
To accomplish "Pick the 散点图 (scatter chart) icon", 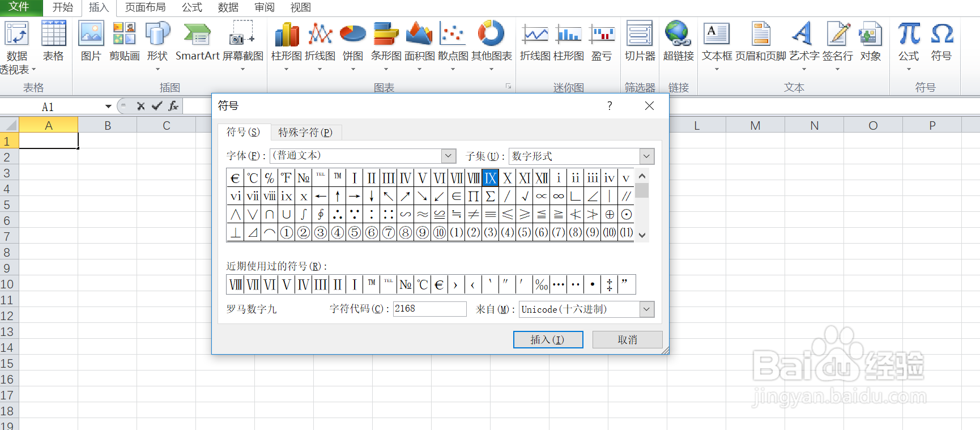I will click(453, 34).
